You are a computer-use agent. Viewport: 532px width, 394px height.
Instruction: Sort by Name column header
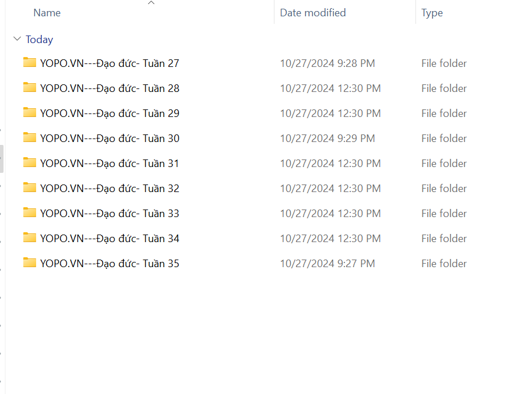click(47, 13)
